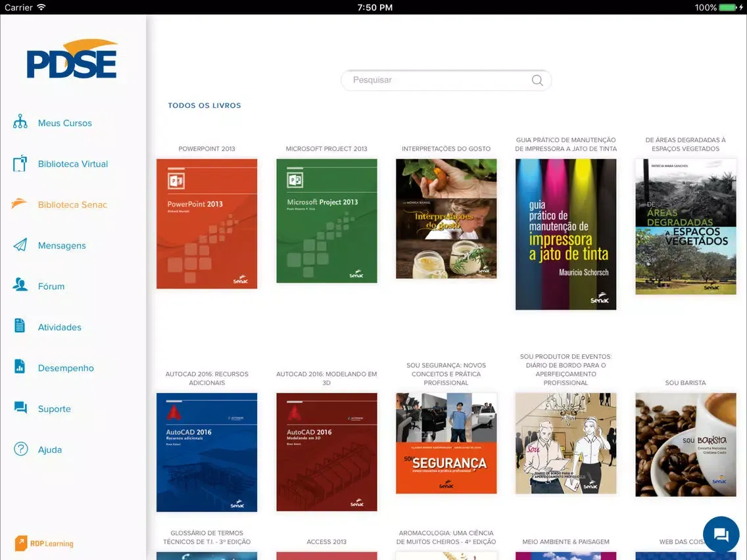Open the Microsoft Project 2013 book cover

pos(326,221)
